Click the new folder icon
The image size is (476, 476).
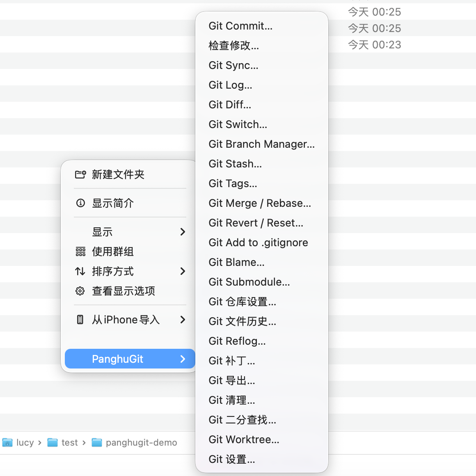point(80,174)
